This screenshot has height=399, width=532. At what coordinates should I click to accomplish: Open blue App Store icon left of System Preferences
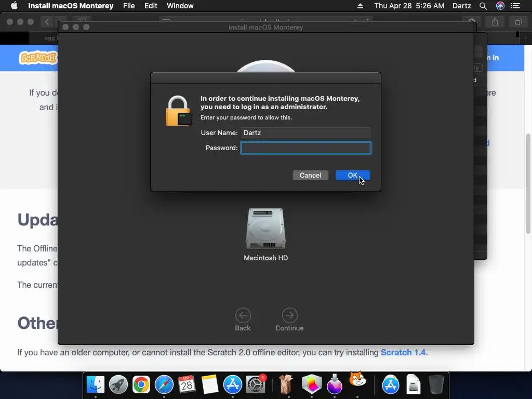tap(233, 385)
